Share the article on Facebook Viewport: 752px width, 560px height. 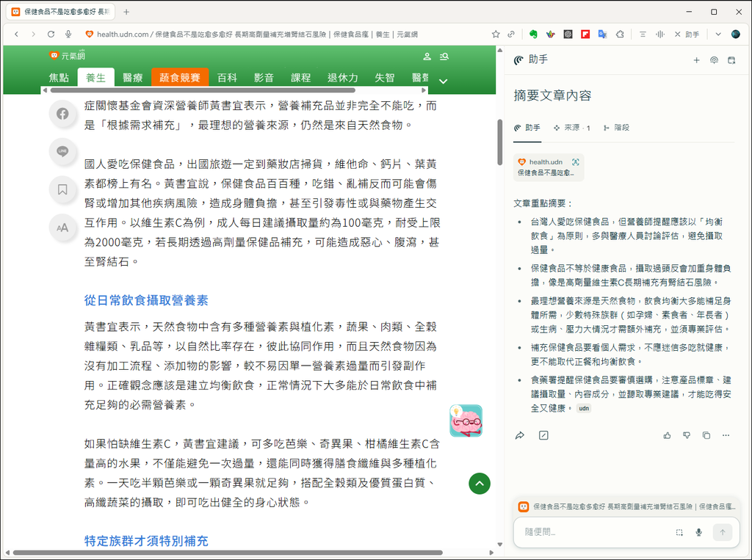(62, 114)
